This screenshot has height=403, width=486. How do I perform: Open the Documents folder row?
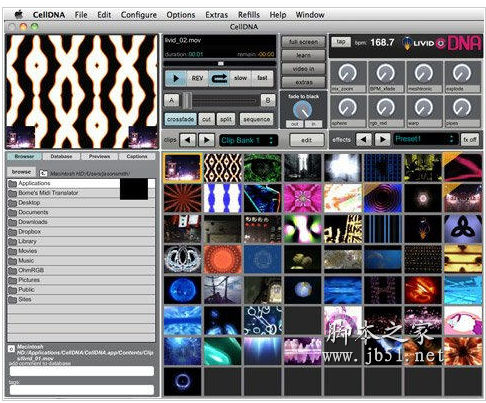(x=81, y=213)
